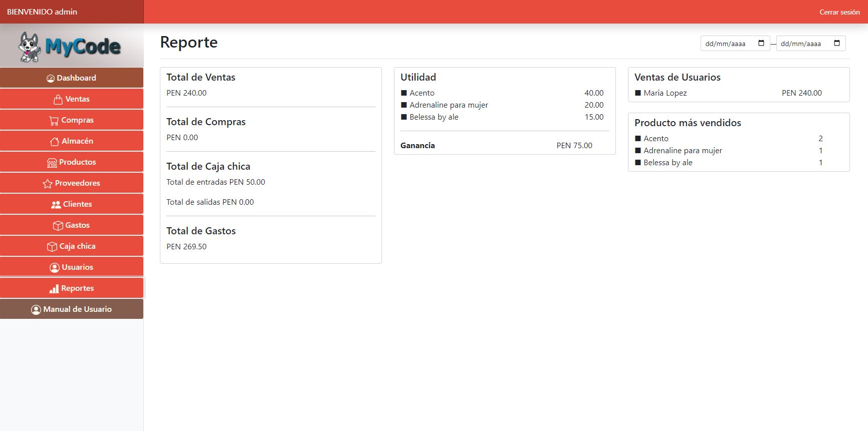The height and width of the screenshot is (431, 868).
Task: Click the Reportes bar chart icon
Action: click(54, 289)
